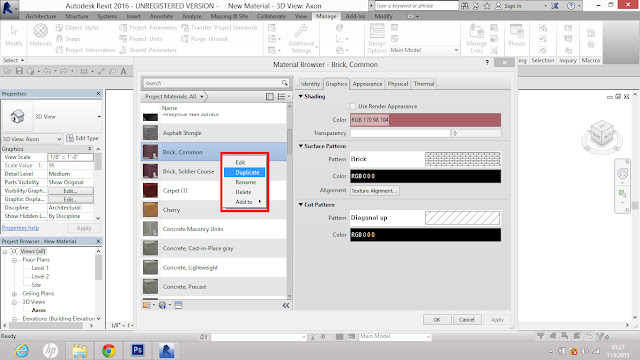Click the shading color swatch RGB 170 98 104
640x360 pixels.
pyautogui.click(x=425, y=120)
